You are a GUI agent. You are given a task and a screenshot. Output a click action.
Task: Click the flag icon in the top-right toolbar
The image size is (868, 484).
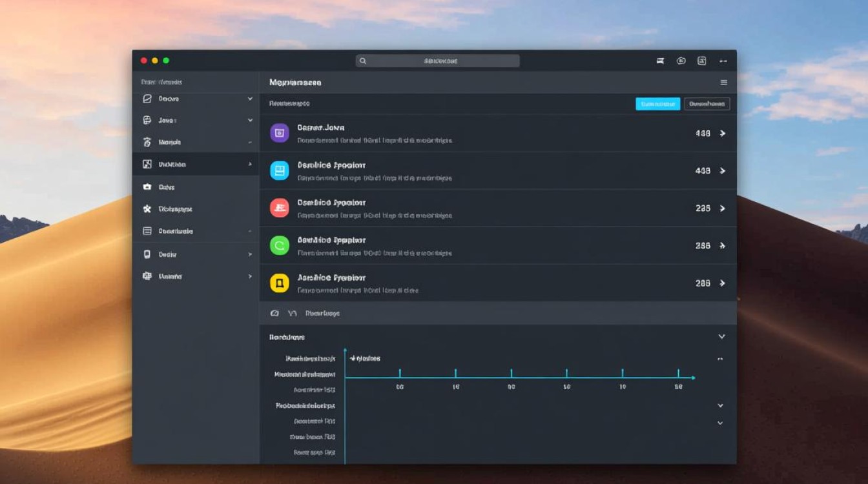click(660, 61)
